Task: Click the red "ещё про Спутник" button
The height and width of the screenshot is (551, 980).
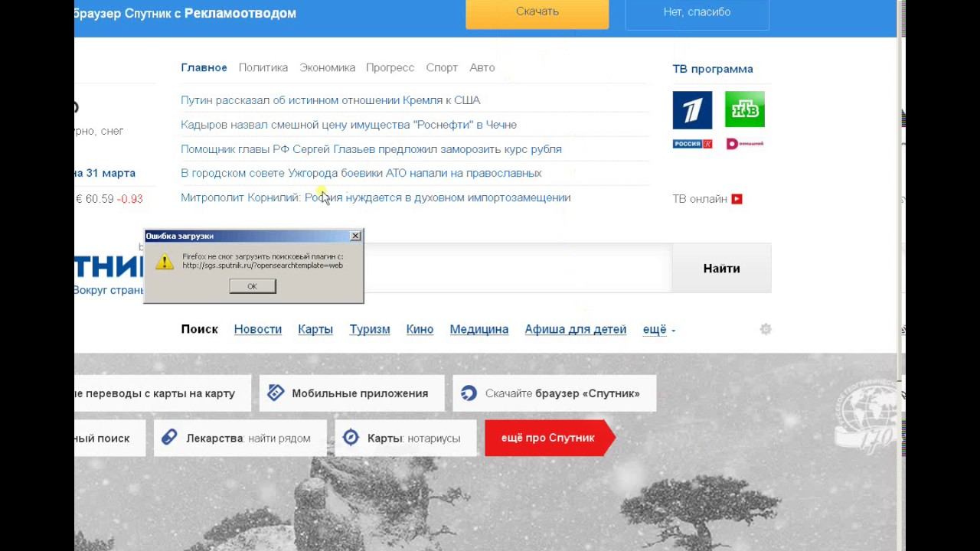Action: [550, 438]
